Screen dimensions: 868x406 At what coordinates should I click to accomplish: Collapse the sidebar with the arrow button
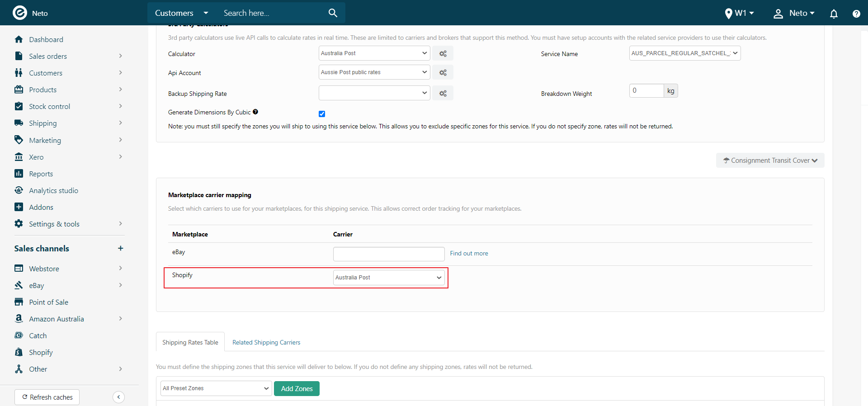click(x=118, y=397)
